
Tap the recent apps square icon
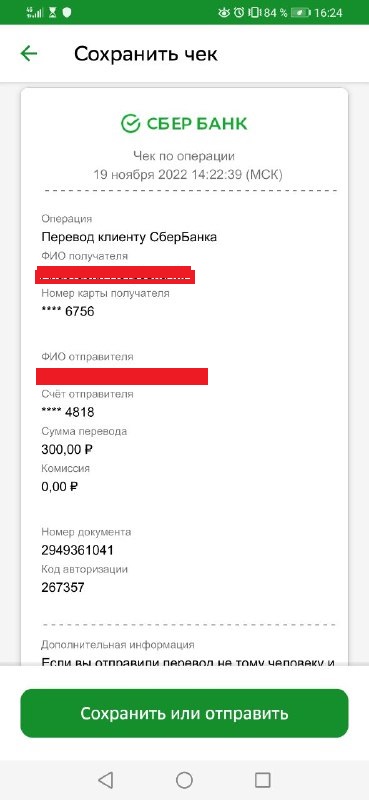262,780
